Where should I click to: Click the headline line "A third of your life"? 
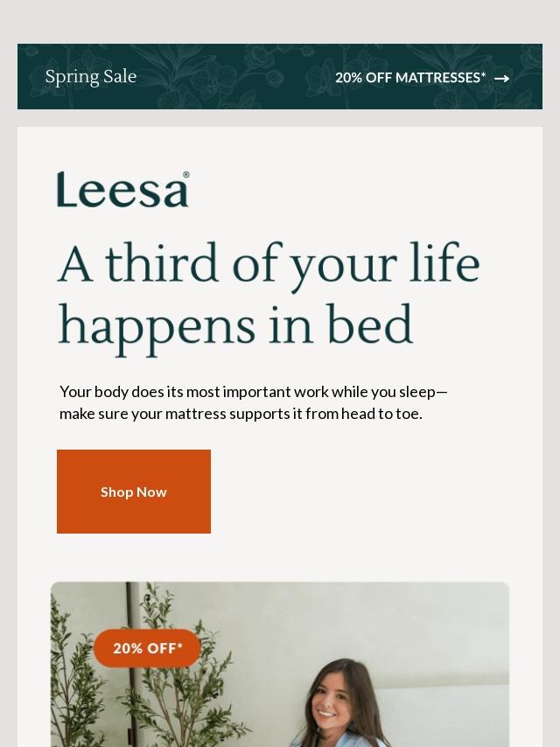pos(269,264)
